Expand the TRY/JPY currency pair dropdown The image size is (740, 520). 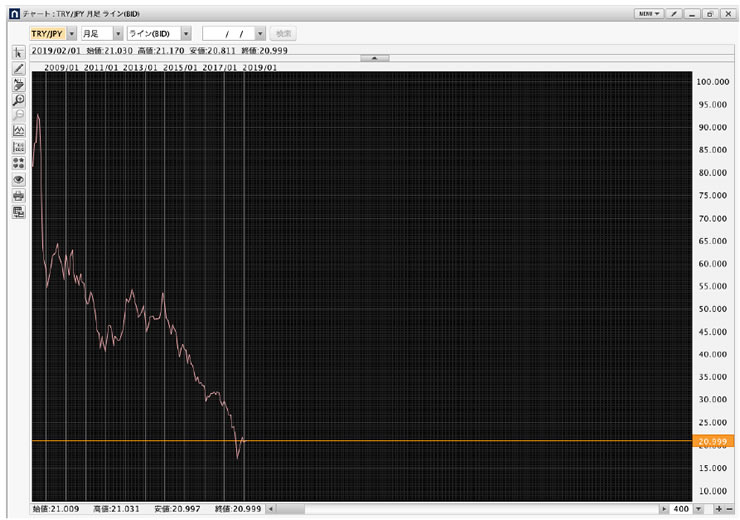(72, 34)
